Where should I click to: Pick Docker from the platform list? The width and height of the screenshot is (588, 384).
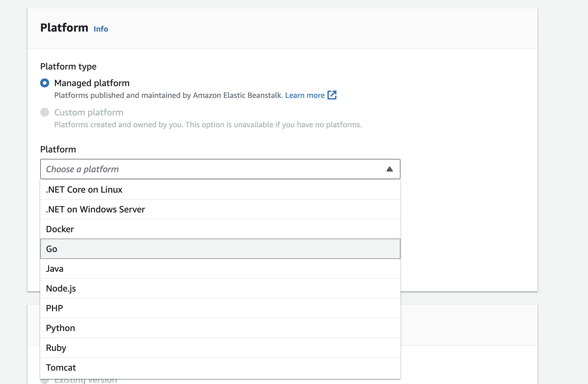pyautogui.click(x=60, y=229)
